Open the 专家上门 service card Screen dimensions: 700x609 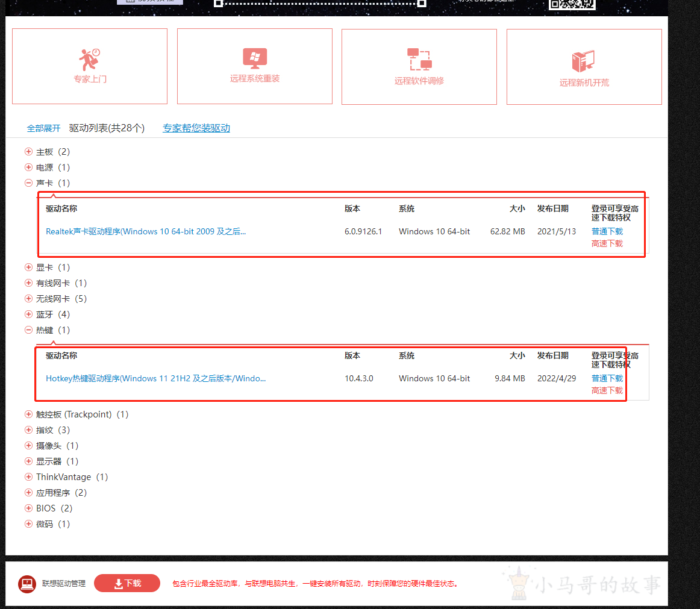coord(90,66)
